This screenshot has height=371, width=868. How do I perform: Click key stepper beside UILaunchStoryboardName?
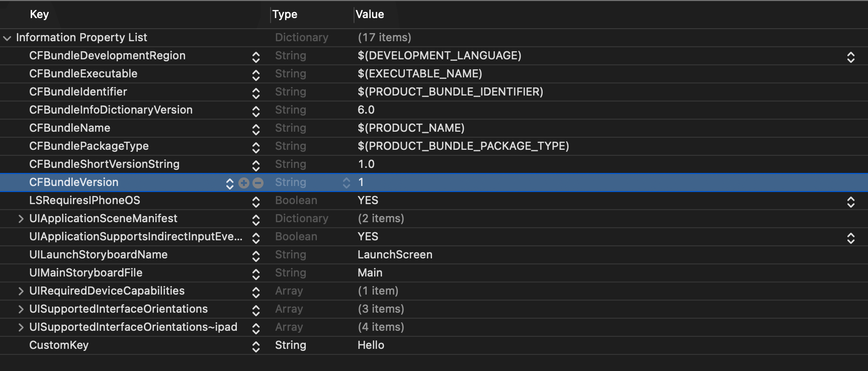(x=256, y=256)
